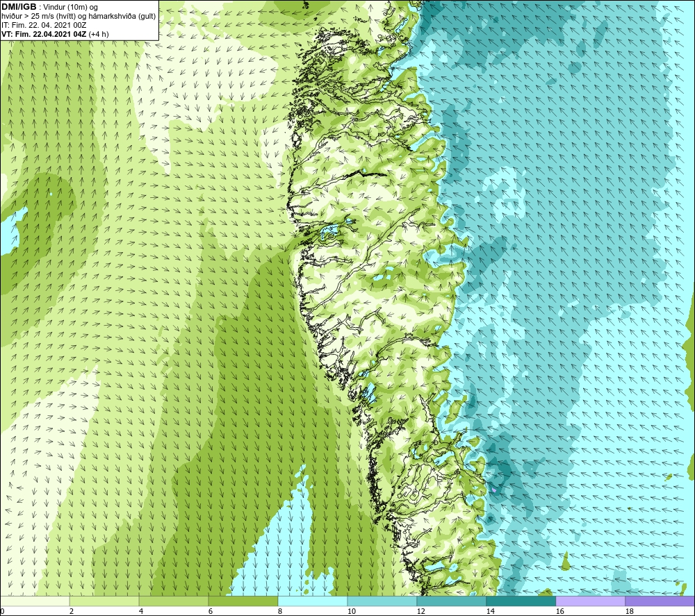Viewport: 695px width, 616px height.
Task: Click the 'DMI/IGB' title text
Action: 19,7
